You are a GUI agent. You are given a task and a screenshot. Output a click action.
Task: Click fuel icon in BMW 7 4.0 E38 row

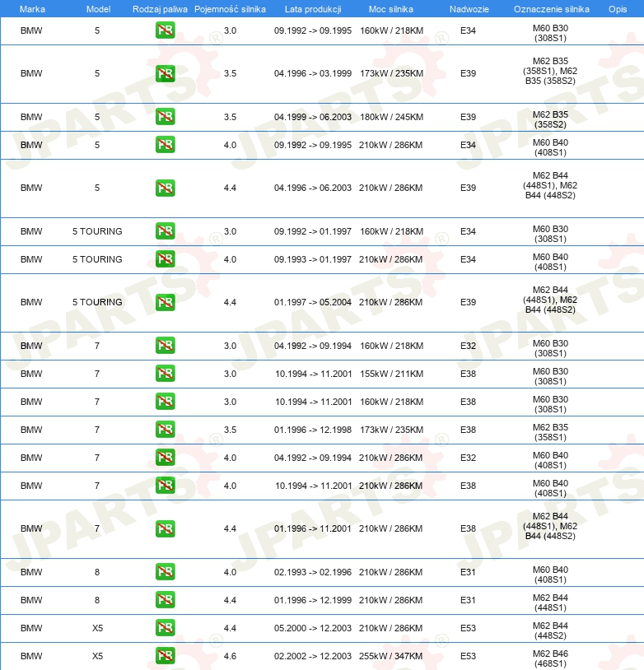165,486
